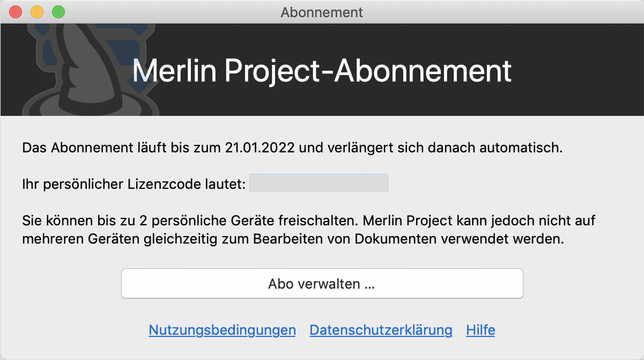Click the "Merlin Project-Abonnement" heading
644x360 pixels.
click(x=322, y=71)
